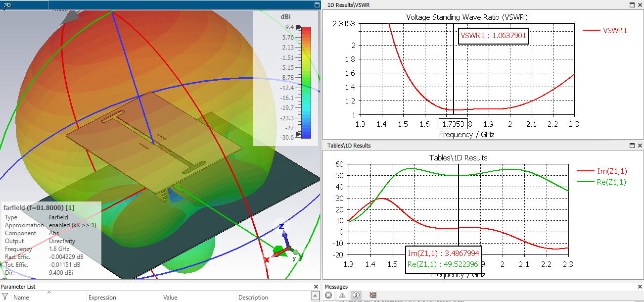Click the Parameter List scroll-up arrow

[315, 296]
